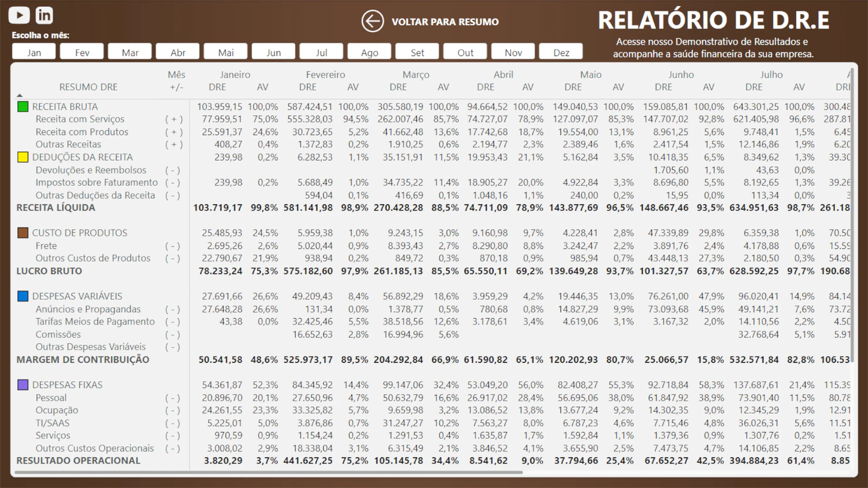Click the yellow DEDUÇÕES DA RECEITA square
The height and width of the screenshot is (488, 868).
pos(23,157)
